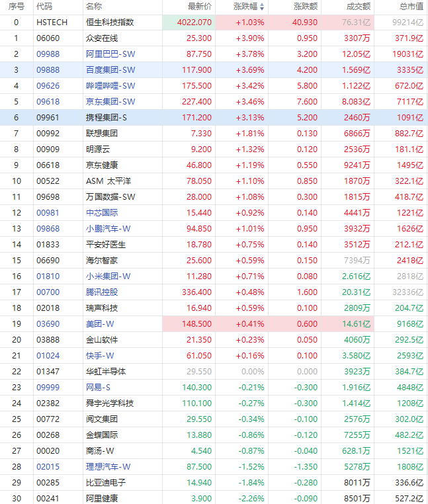Sort by the 涨跌额 column header
Screen dimensions: 428x504
306,7
